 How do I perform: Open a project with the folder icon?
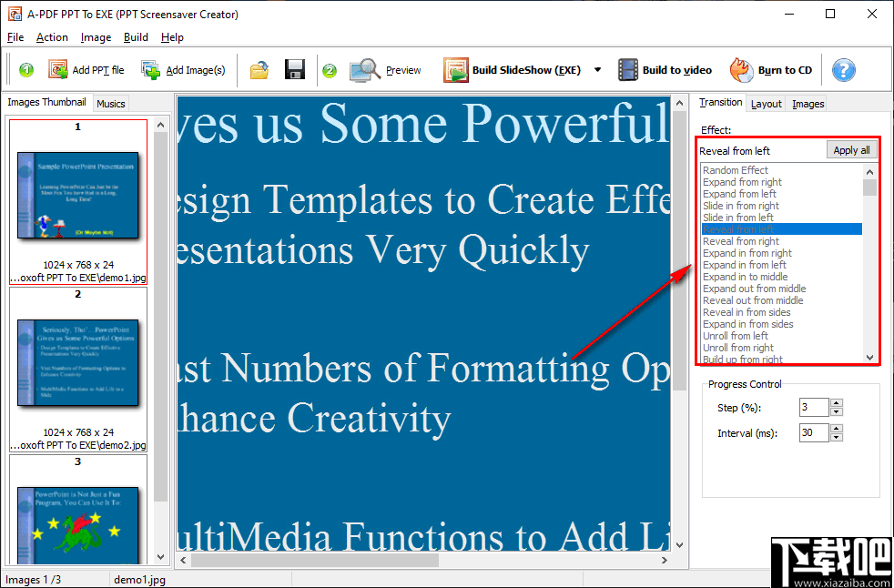259,69
